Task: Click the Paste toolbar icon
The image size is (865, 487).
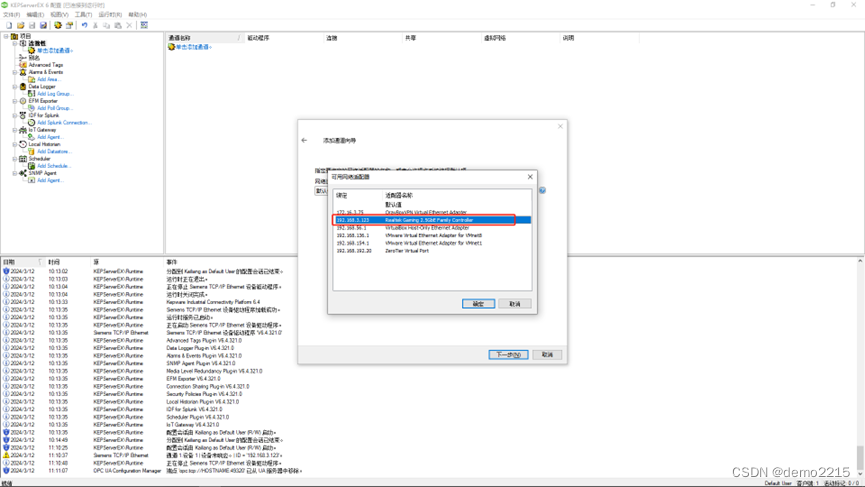Action: coord(118,25)
